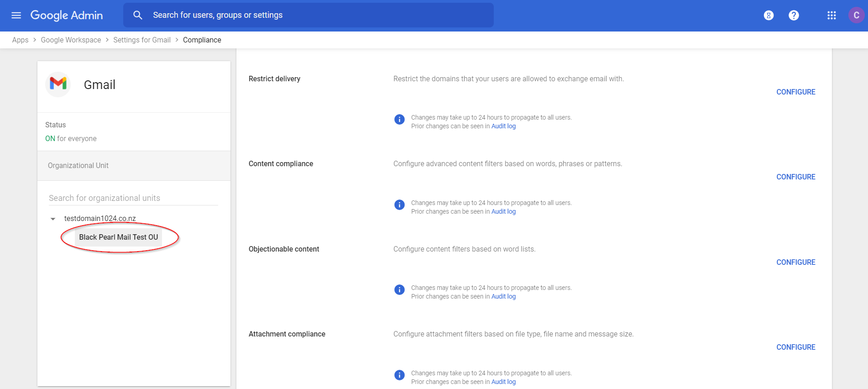
Task: Open Audit log link under Restrict delivery
Action: coord(503,126)
